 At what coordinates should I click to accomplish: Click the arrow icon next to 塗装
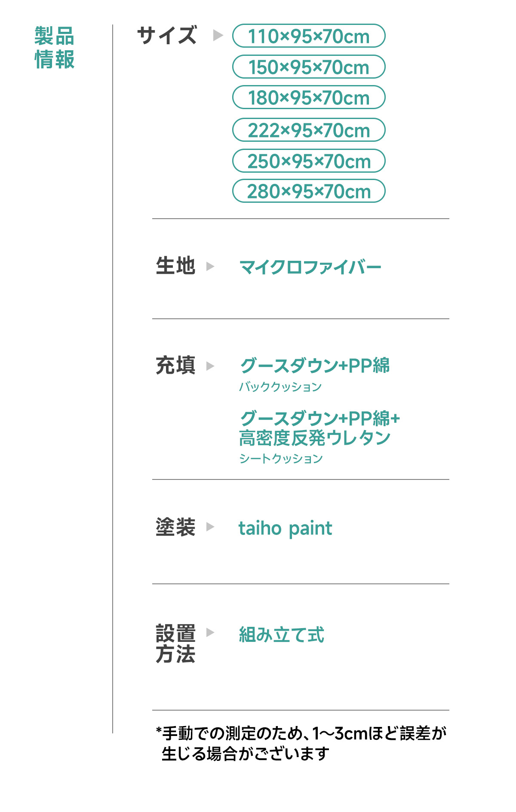(210, 527)
